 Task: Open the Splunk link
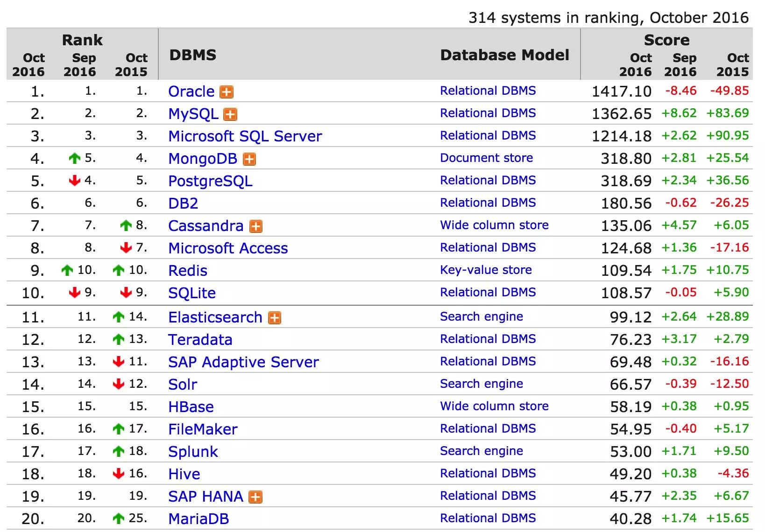(193, 452)
